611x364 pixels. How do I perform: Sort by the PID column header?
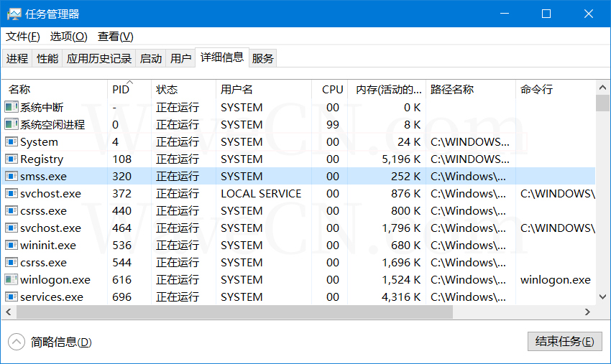click(129, 89)
